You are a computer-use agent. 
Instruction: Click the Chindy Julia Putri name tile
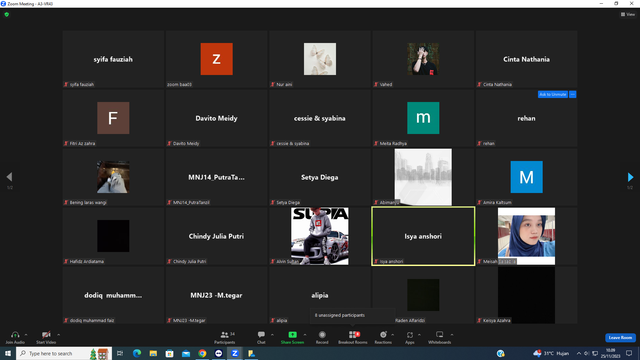(216, 236)
